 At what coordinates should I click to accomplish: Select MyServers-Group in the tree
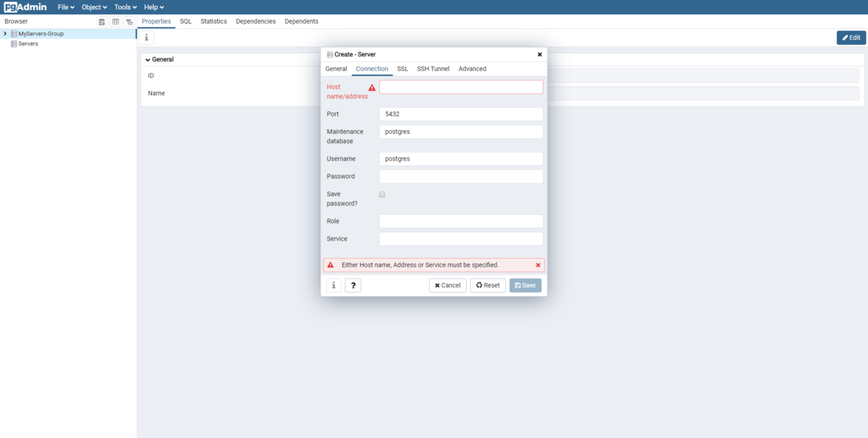pos(41,34)
